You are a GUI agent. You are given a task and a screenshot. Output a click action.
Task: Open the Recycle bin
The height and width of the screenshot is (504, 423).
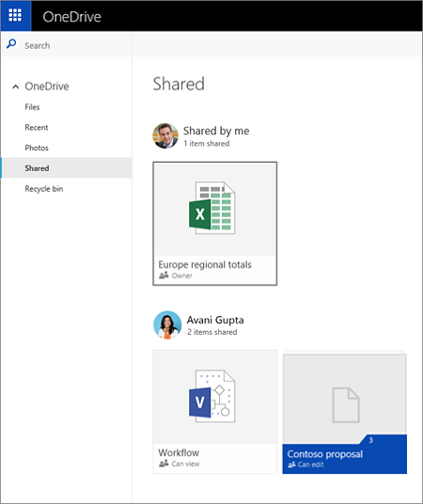[44, 189]
